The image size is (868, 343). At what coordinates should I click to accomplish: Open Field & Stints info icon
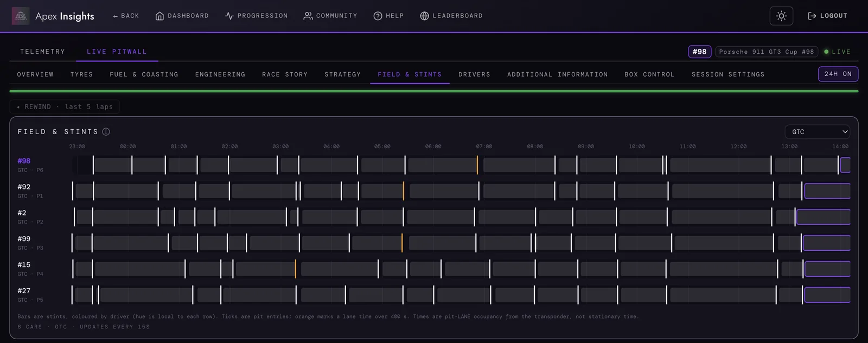(106, 131)
